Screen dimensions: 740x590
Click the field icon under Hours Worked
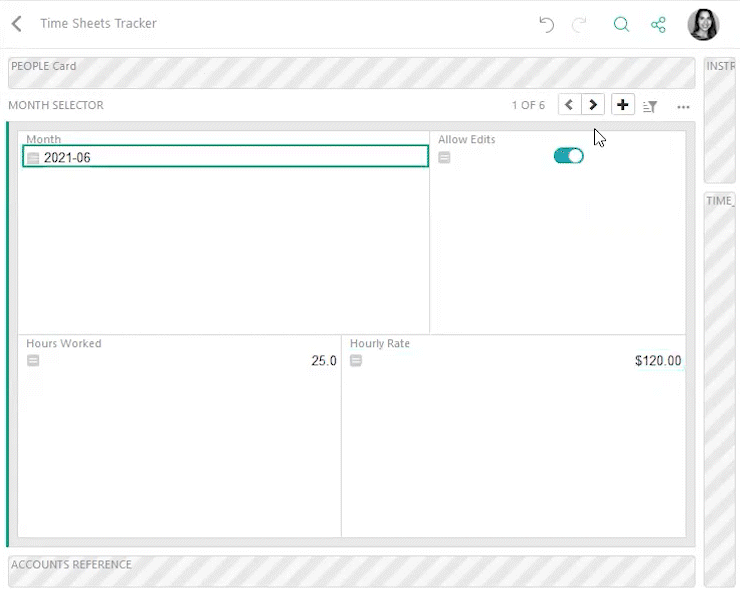(33, 361)
